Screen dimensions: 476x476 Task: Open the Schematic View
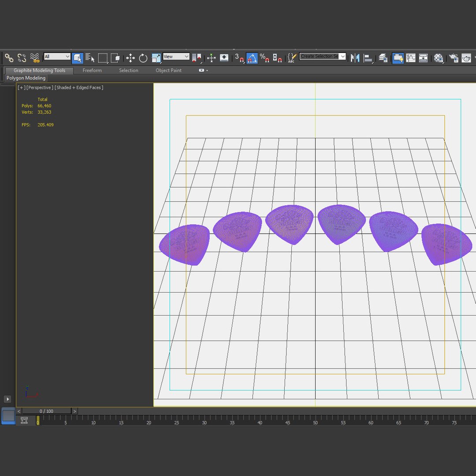423,58
